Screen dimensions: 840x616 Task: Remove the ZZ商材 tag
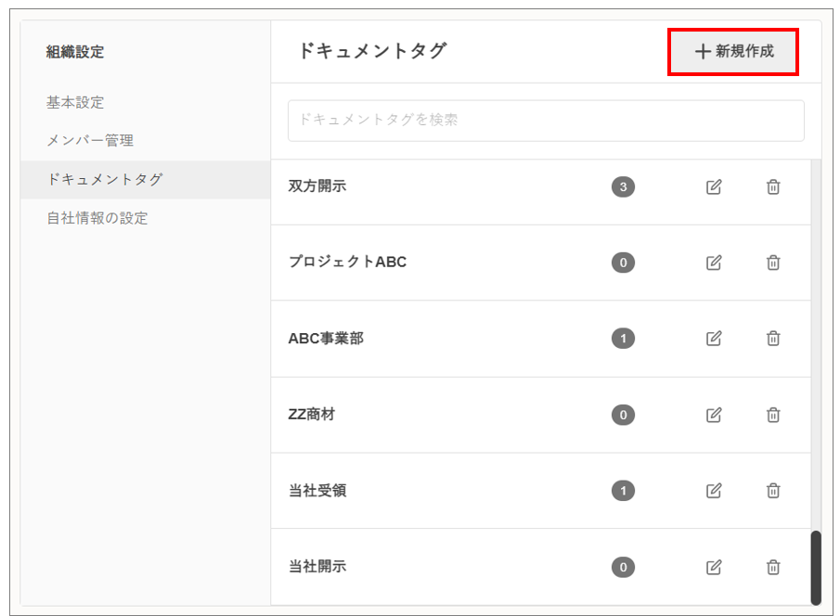click(773, 415)
